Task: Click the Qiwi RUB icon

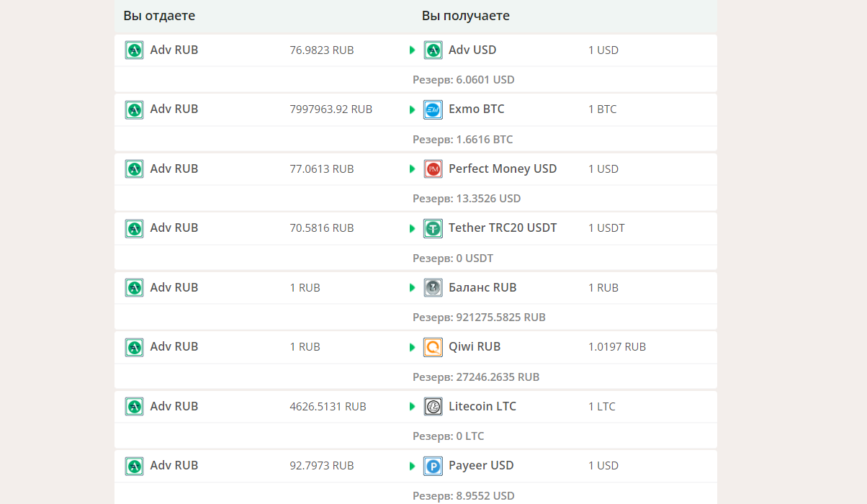Action: [433, 347]
